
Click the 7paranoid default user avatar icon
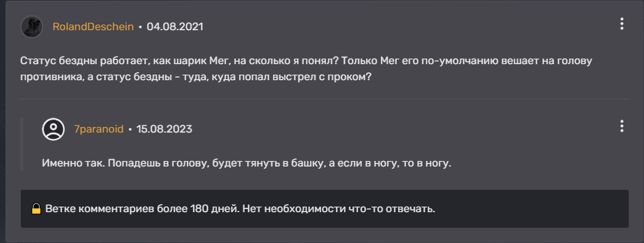[54, 129]
